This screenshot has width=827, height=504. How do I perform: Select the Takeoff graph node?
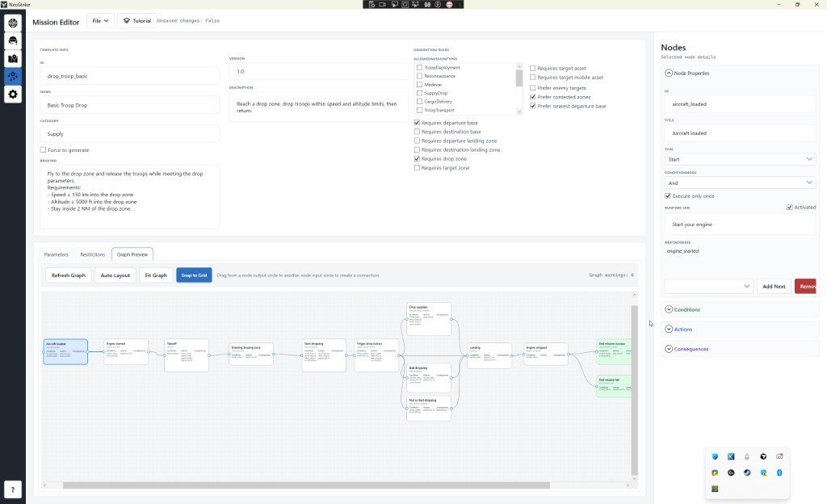pyautogui.click(x=187, y=355)
